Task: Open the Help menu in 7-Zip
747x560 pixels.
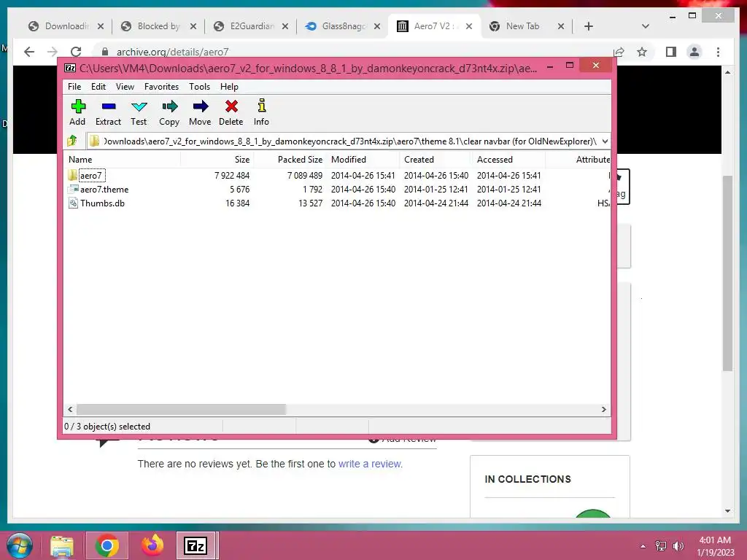Action: point(229,87)
